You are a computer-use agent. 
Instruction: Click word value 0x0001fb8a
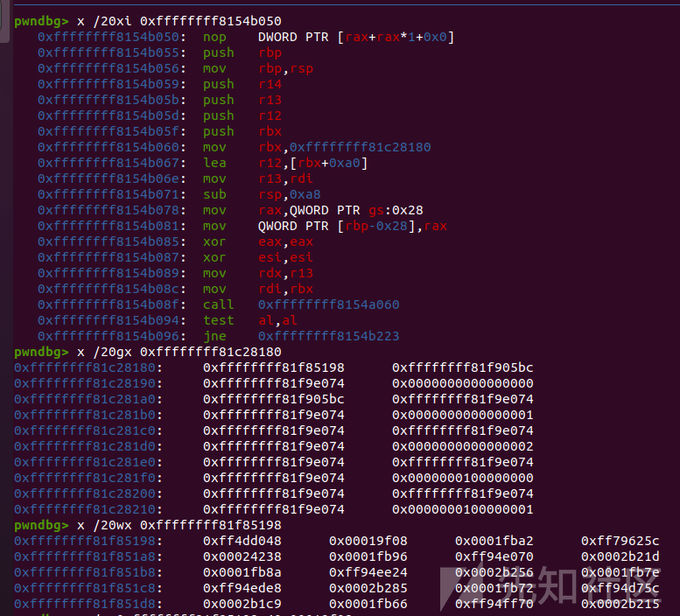[x=242, y=572]
